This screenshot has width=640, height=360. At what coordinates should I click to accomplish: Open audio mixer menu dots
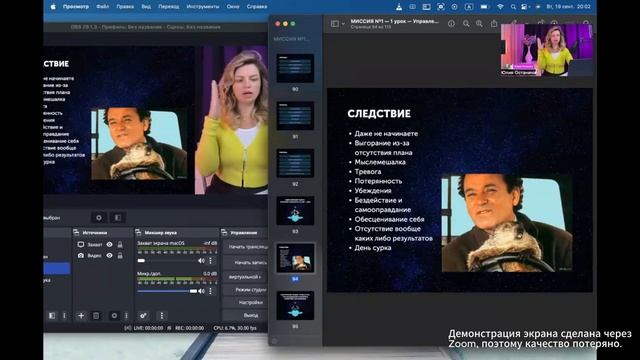click(162, 316)
